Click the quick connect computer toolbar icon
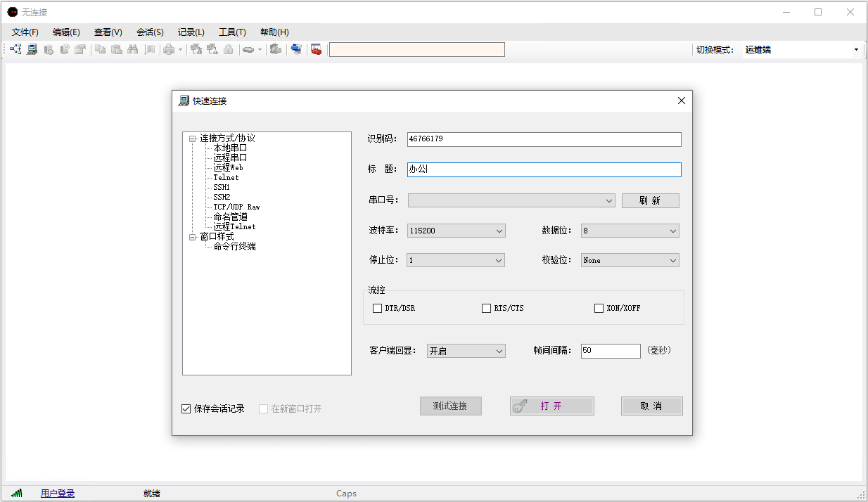The image size is (868, 502). click(32, 50)
